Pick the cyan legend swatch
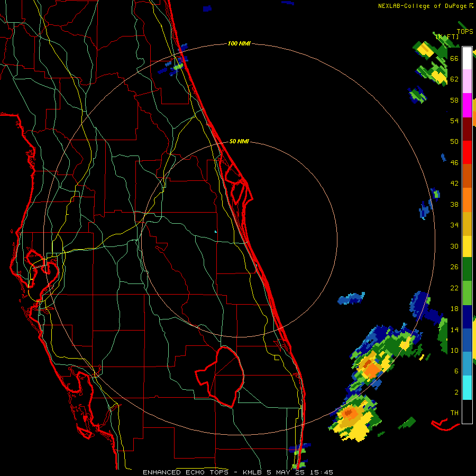 pyautogui.click(x=467, y=387)
